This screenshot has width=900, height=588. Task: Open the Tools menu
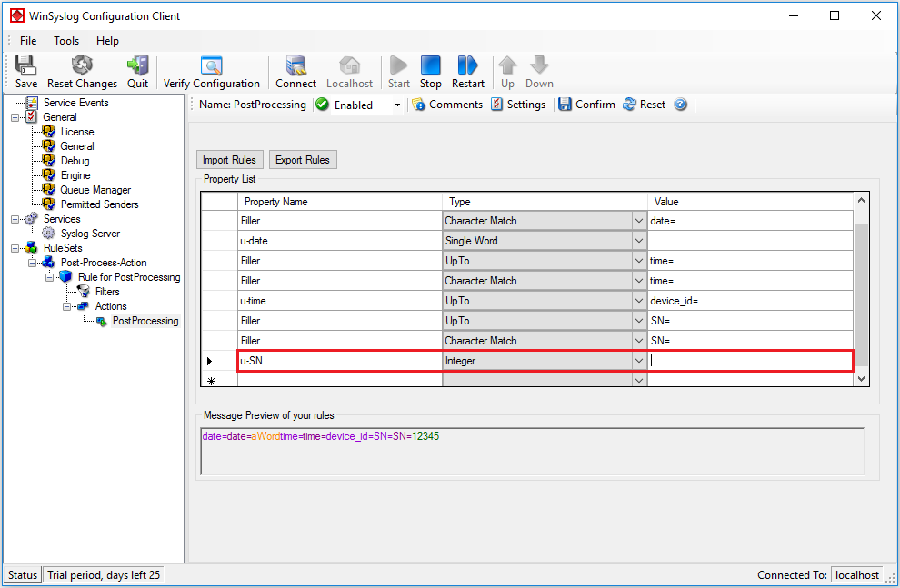click(x=66, y=41)
